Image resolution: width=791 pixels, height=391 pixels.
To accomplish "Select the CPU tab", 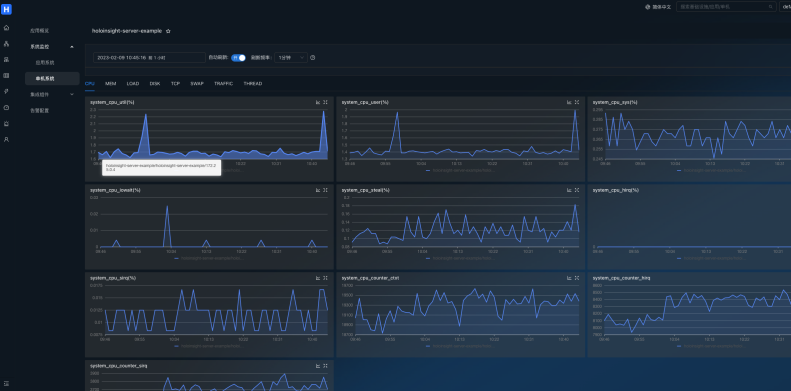I will pos(90,84).
